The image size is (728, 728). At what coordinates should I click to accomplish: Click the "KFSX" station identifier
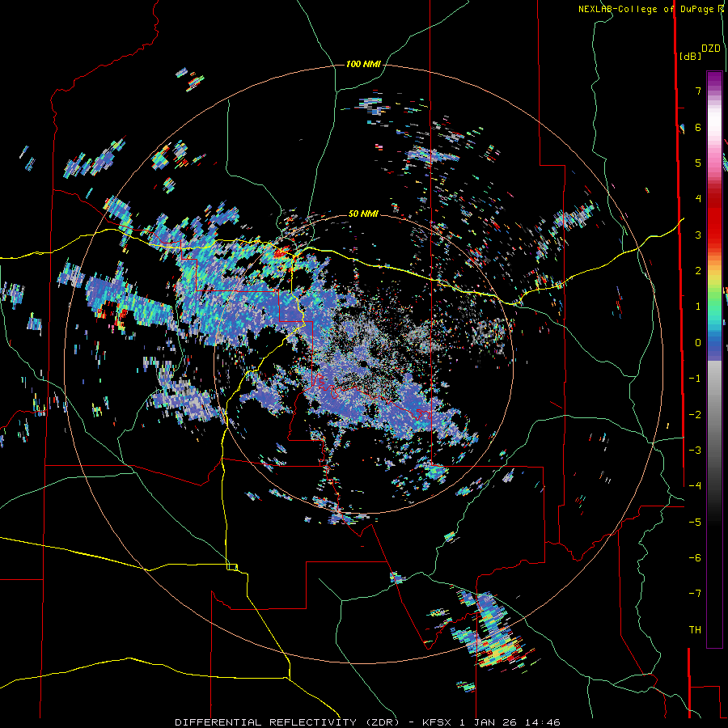tap(437, 722)
